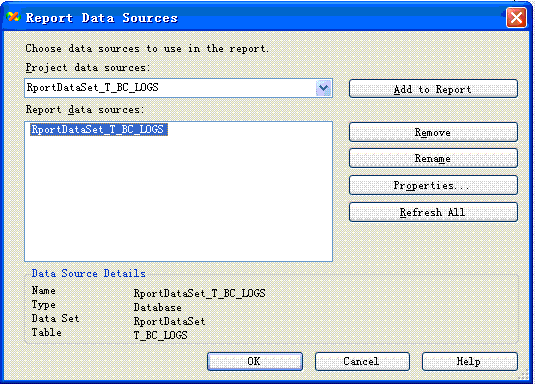536x385 pixels.
Task: Close the Report Data Sources dialog
Action: click(516, 17)
